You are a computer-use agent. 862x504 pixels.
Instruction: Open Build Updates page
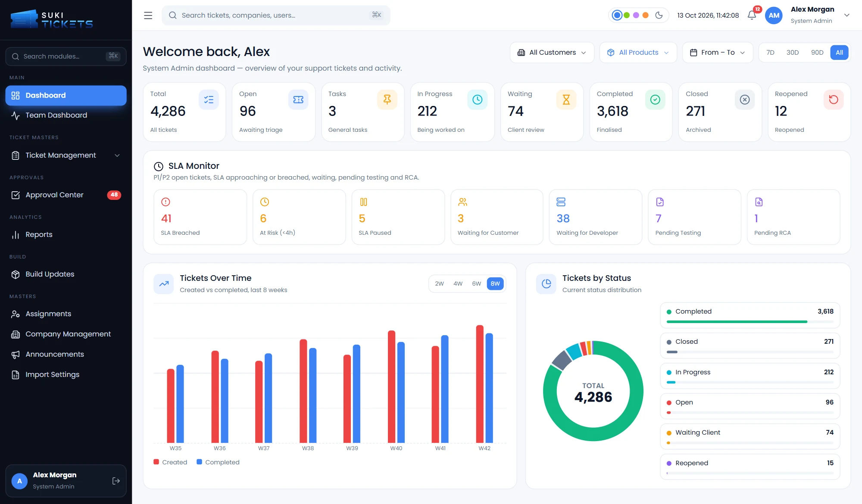66,274
